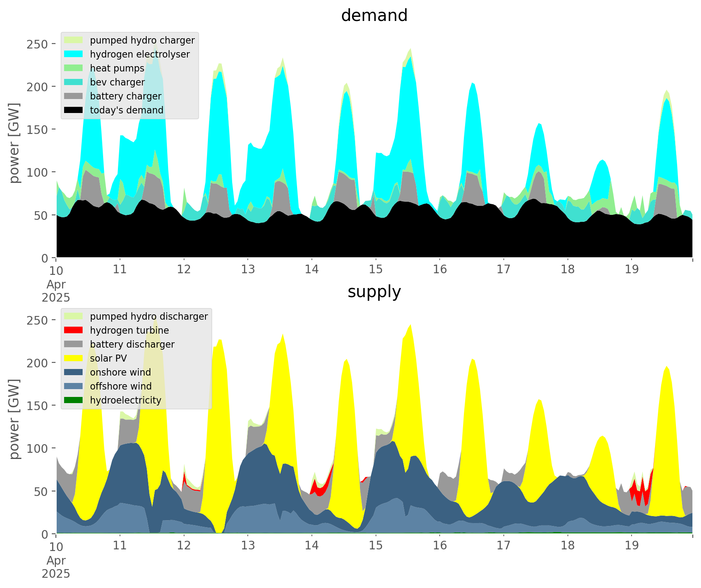Click the "bev charger" legend label
This screenshot has height=588, width=701.
point(118,83)
